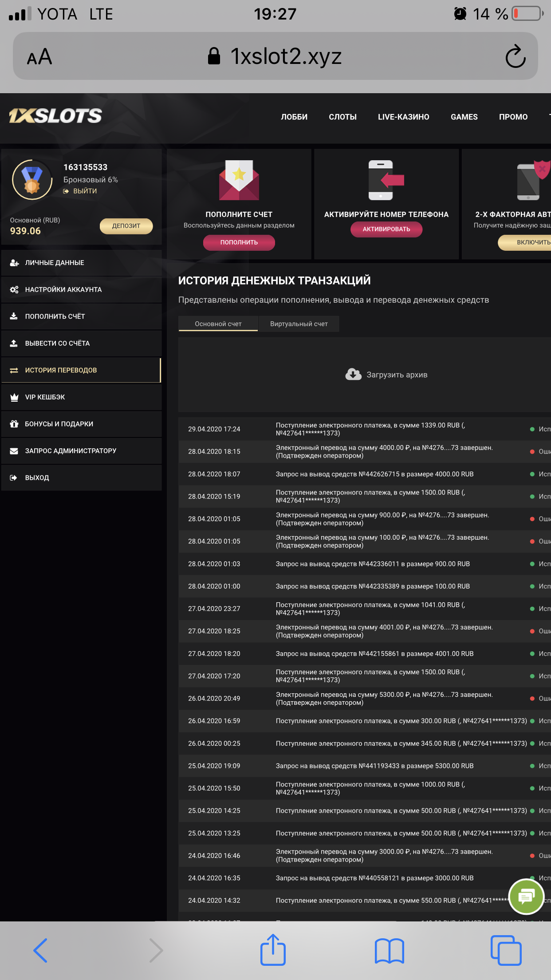The image size is (551, 980).
Task: Open the Safari share sheet icon
Action: tap(273, 950)
